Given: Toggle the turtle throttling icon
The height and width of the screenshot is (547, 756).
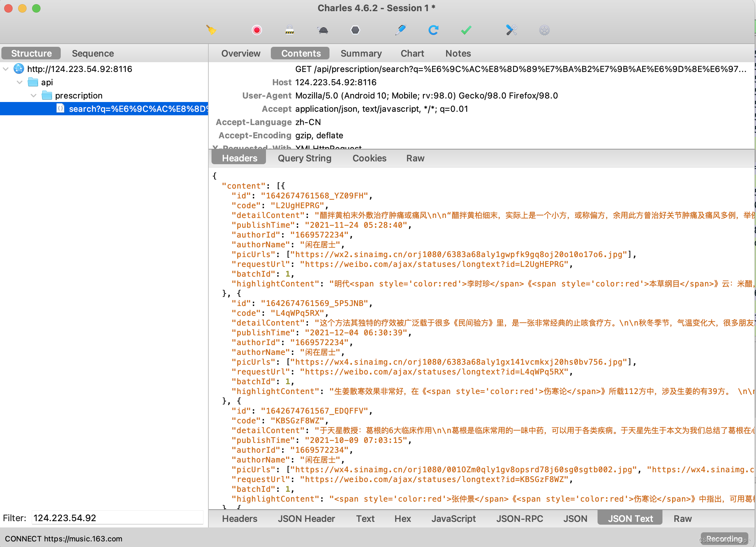Looking at the screenshot, I should pos(323,30).
